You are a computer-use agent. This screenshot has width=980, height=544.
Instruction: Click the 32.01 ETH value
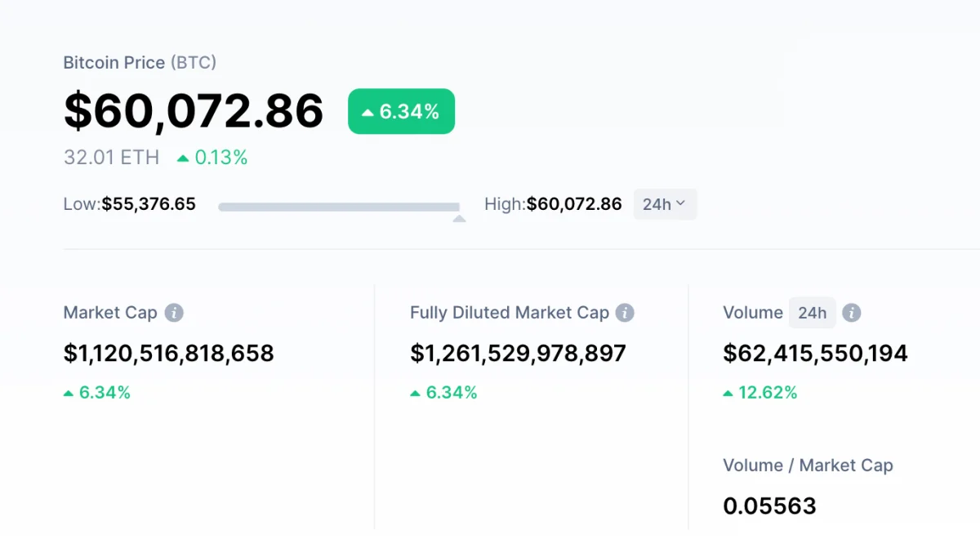[112, 158]
